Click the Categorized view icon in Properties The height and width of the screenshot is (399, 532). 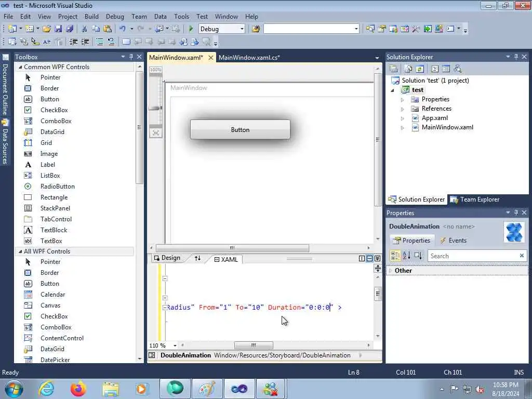tap(395, 256)
